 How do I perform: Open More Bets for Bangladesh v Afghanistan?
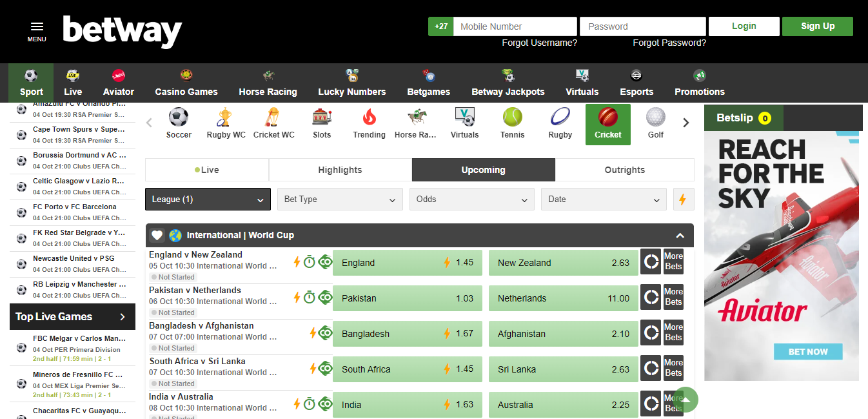coord(673,332)
